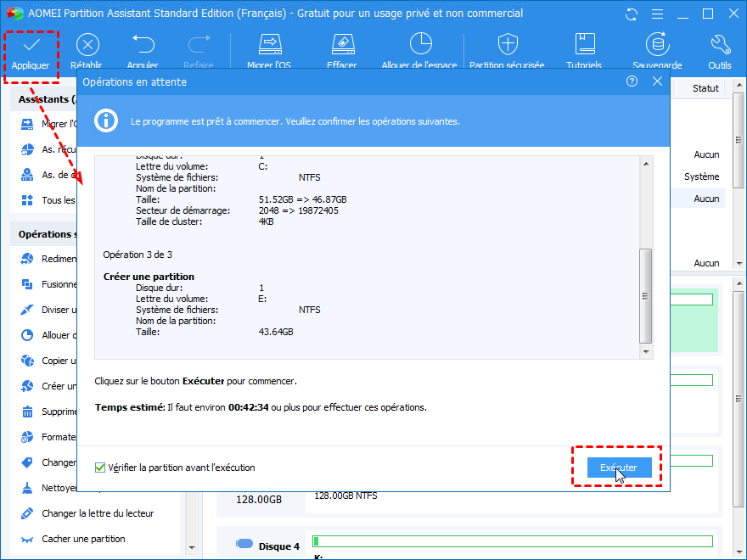Click disk map scrollbar up arrow

739,283
